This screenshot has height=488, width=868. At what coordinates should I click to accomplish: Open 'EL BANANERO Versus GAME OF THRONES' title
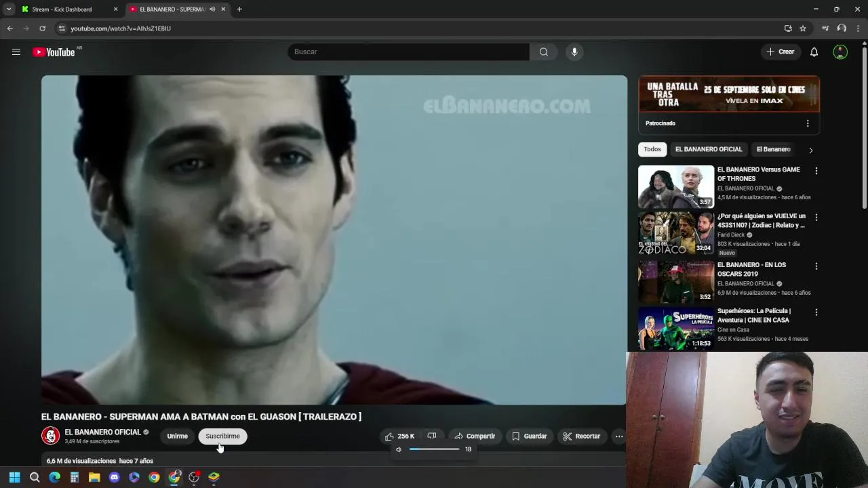(759, 174)
